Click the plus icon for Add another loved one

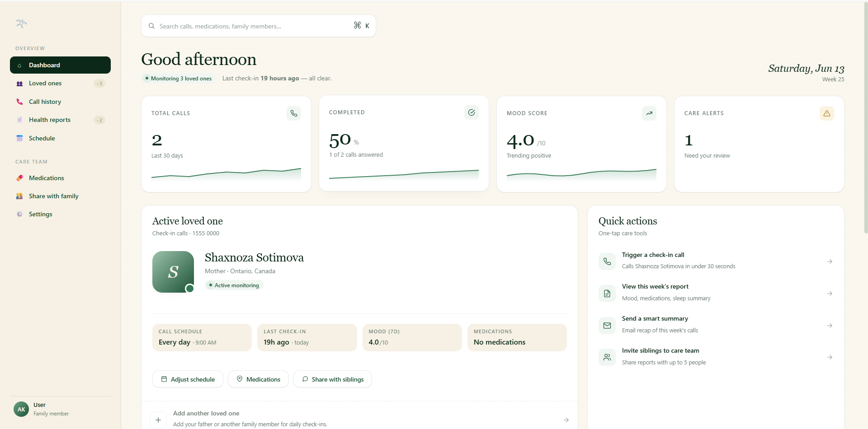tap(158, 420)
